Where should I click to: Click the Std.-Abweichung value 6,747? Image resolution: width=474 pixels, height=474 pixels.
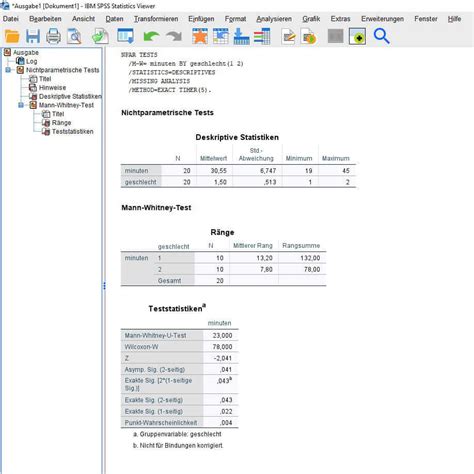[268, 171]
